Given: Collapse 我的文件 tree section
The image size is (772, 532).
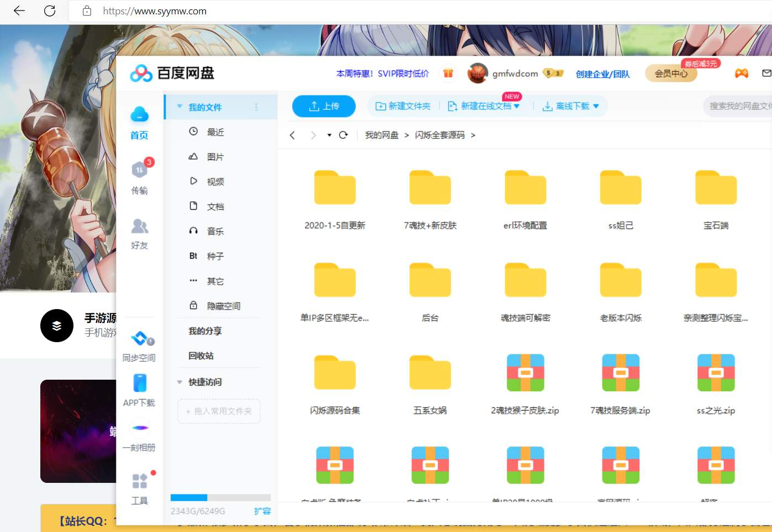Looking at the screenshot, I should (179, 107).
